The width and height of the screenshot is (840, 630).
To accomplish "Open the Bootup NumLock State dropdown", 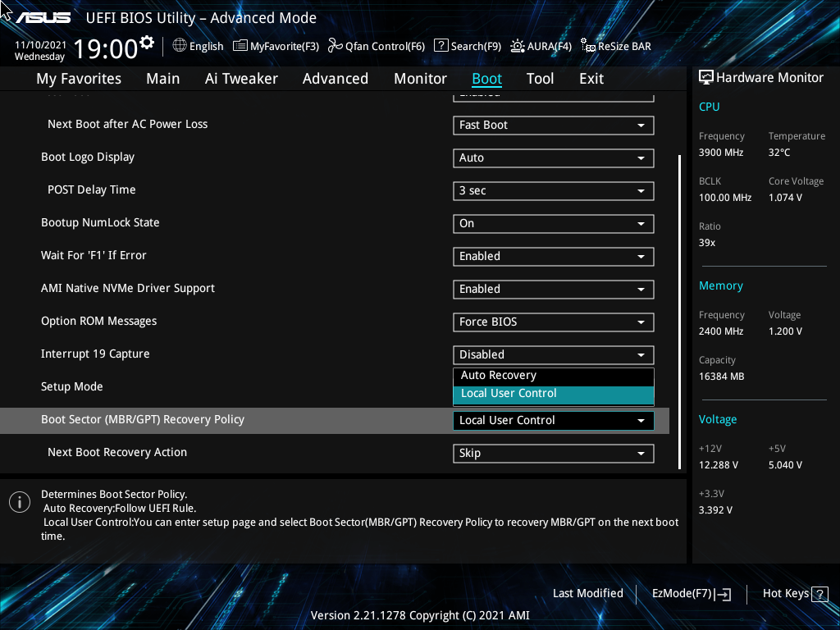I will pos(554,223).
